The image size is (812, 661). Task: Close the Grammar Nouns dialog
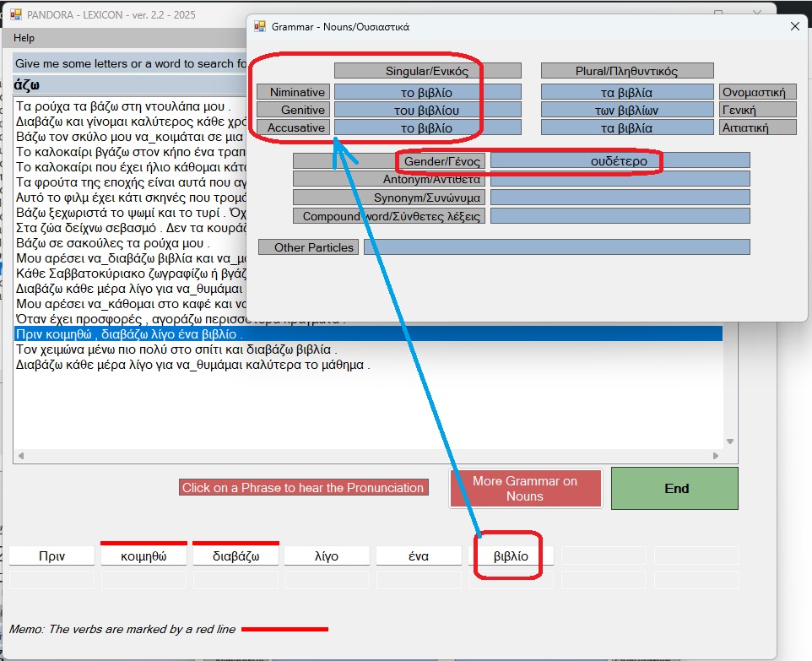[x=793, y=26]
